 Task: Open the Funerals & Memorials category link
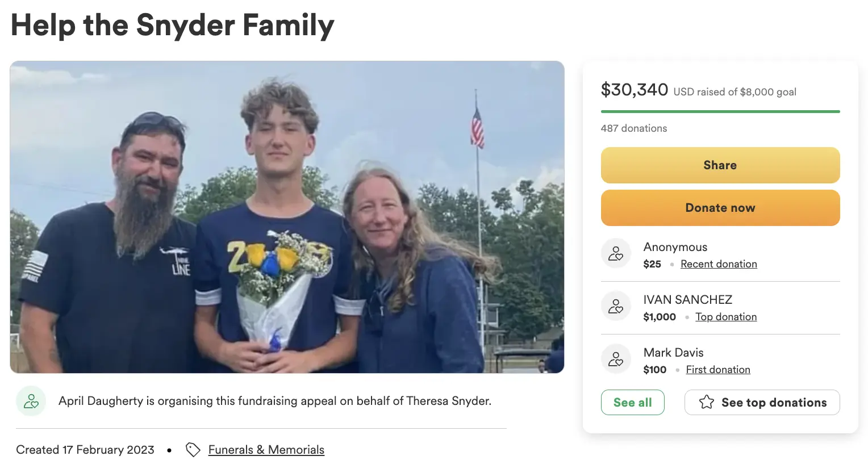click(266, 450)
